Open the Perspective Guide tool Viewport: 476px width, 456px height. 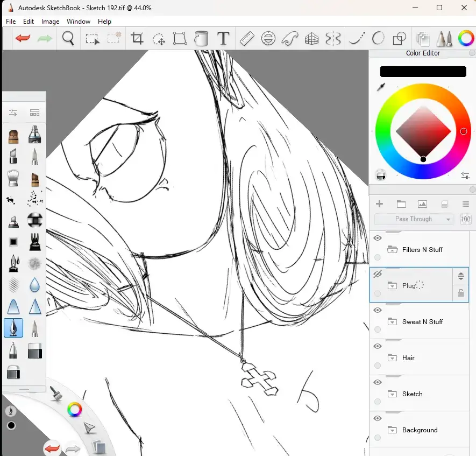(312, 39)
